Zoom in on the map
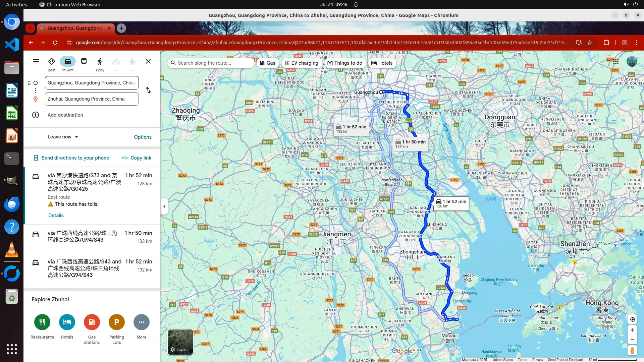This screenshot has width=644, height=362. (x=632, y=330)
